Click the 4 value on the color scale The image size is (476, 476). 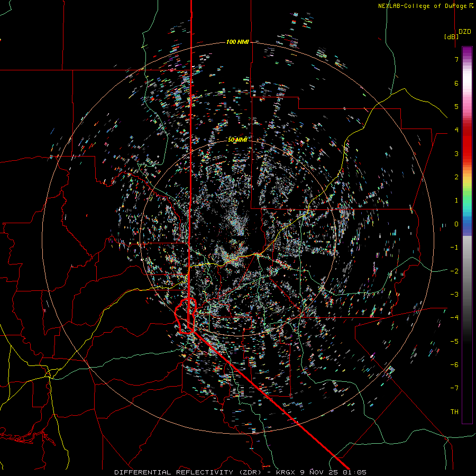tap(456, 130)
